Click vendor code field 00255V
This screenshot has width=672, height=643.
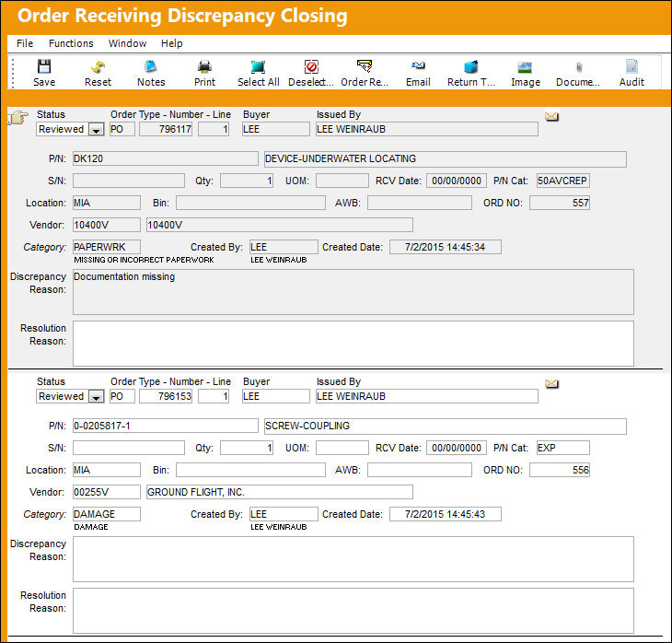click(x=107, y=492)
